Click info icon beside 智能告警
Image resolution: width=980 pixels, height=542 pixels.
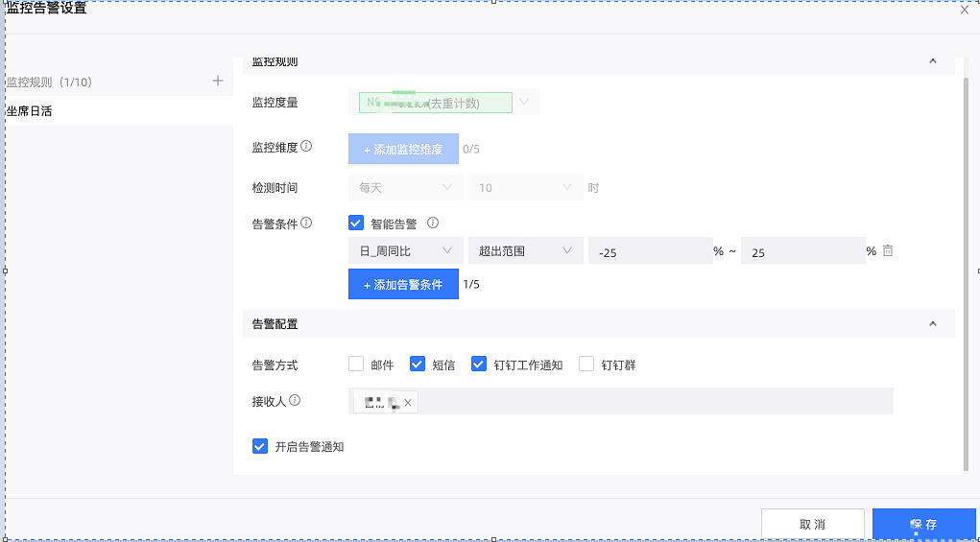point(432,223)
